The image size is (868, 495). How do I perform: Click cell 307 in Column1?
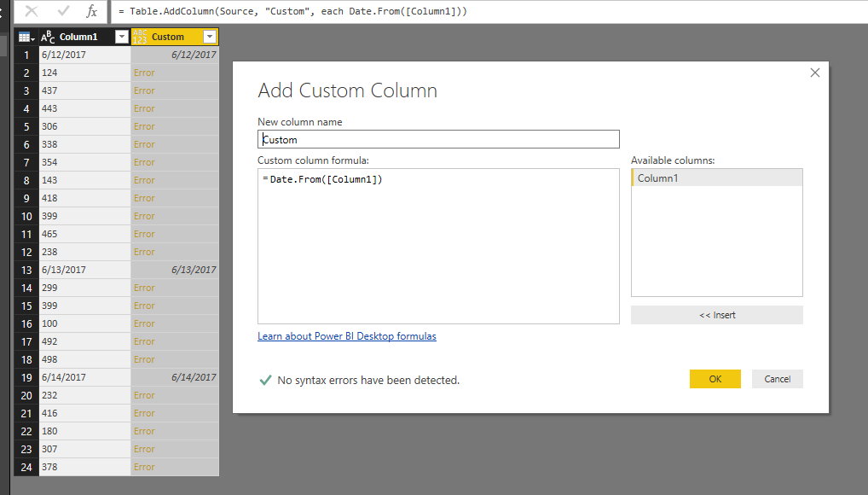(84, 449)
